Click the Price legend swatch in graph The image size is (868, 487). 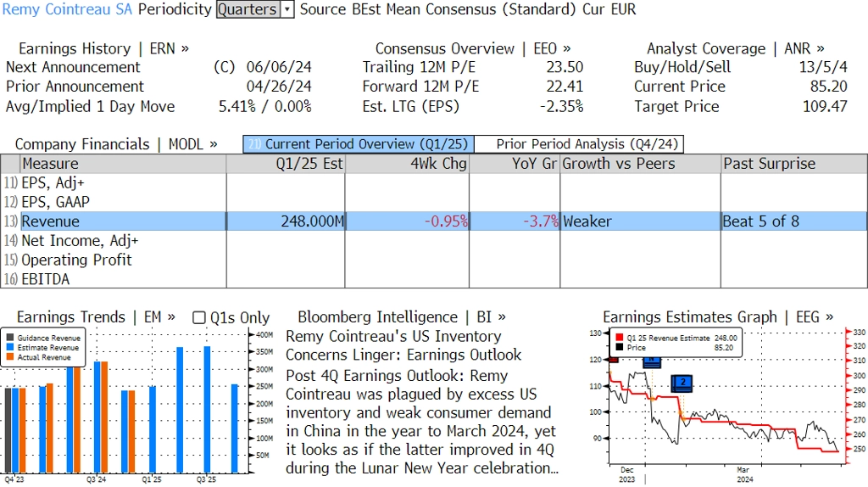619,347
